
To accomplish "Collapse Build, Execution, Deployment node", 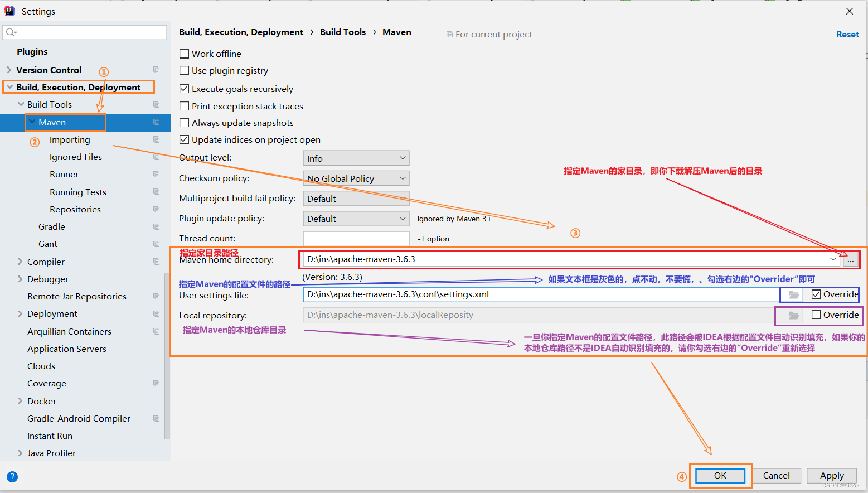I will 9,87.
